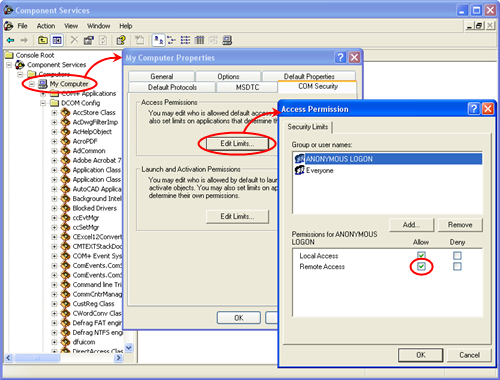500x380 pixels.
Task: Expand the Adobe Acrobat 7 node
Action: point(54,160)
